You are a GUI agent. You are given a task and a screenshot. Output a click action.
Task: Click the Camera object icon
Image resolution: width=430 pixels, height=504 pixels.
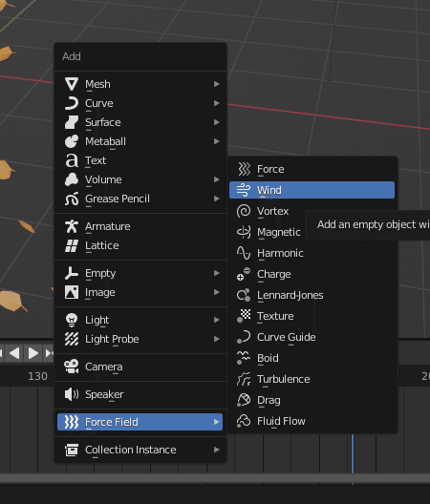coord(72,367)
